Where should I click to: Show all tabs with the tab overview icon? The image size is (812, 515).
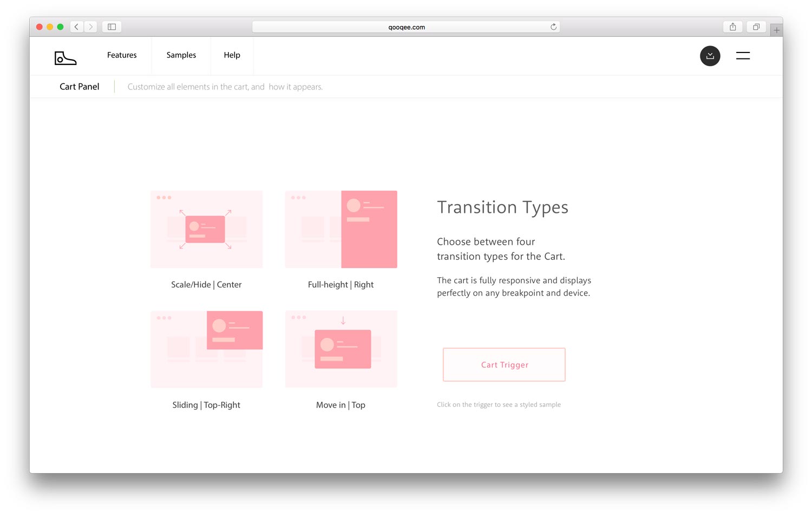756,27
